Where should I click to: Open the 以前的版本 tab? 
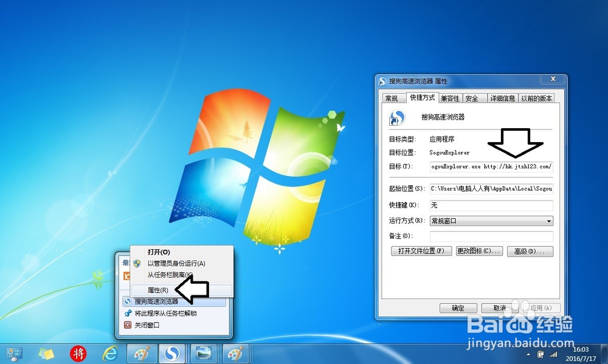pyautogui.click(x=537, y=98)
